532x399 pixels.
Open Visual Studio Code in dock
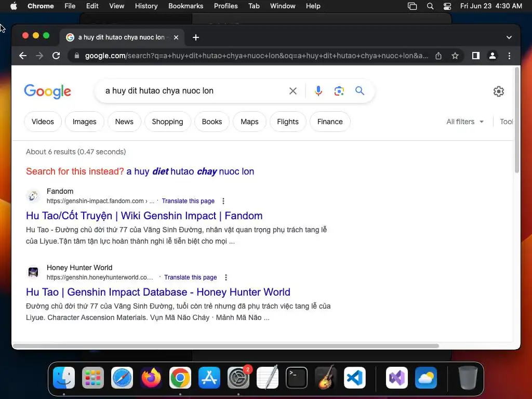click(355, 378)
